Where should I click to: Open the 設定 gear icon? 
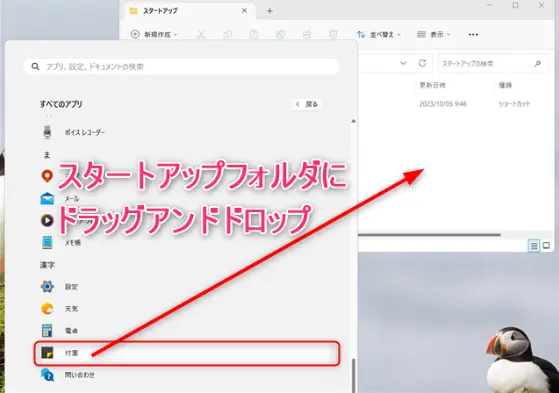47,286
